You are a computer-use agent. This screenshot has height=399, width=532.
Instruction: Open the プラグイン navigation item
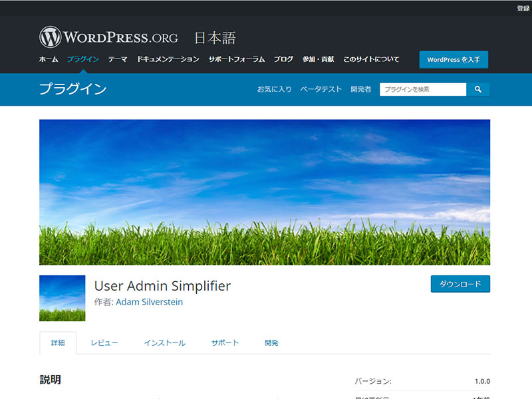pyautogui.click(x=83, y=59)
